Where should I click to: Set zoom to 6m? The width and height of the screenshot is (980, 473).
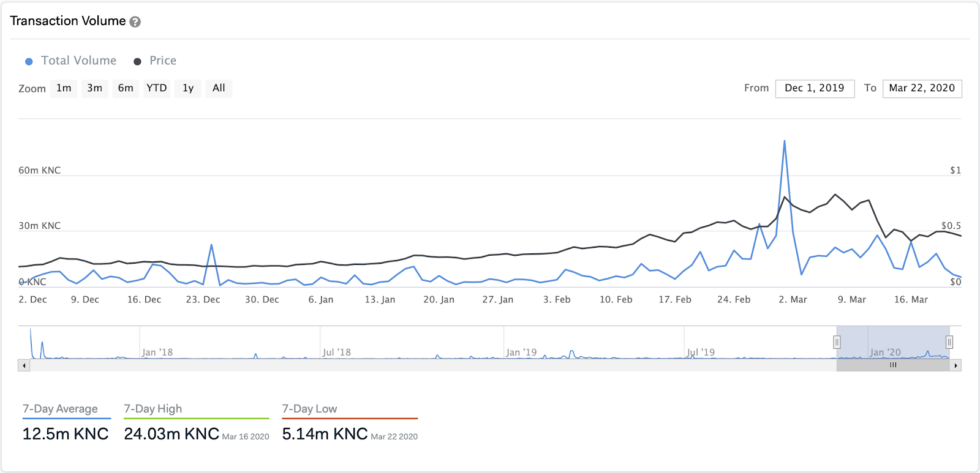(x=126, y=88)
